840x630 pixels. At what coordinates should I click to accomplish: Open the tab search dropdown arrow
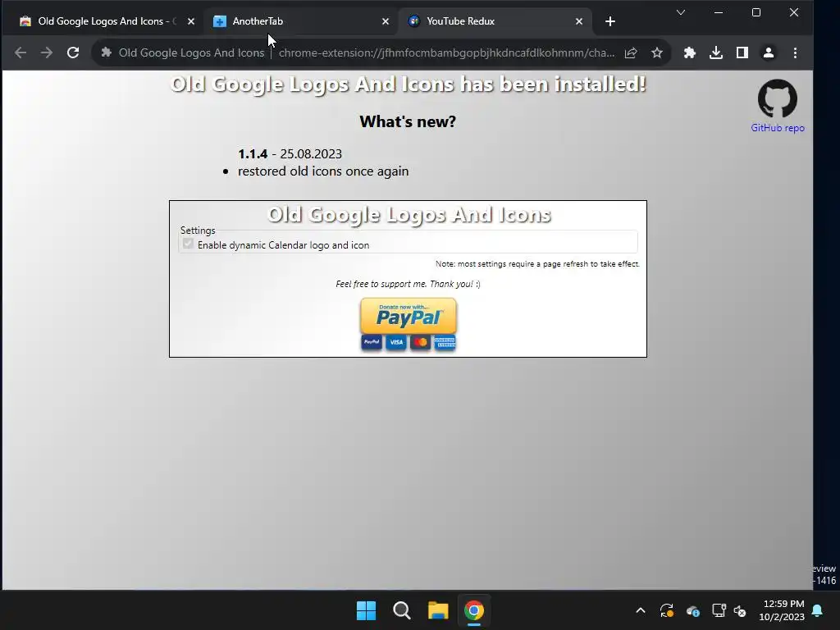click(681, 12)
